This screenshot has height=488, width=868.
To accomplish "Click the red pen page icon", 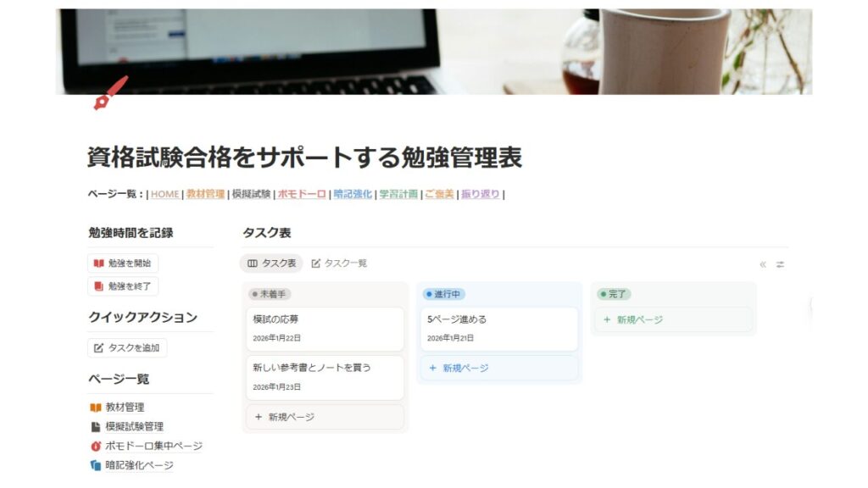I will (x=110, y=93).
